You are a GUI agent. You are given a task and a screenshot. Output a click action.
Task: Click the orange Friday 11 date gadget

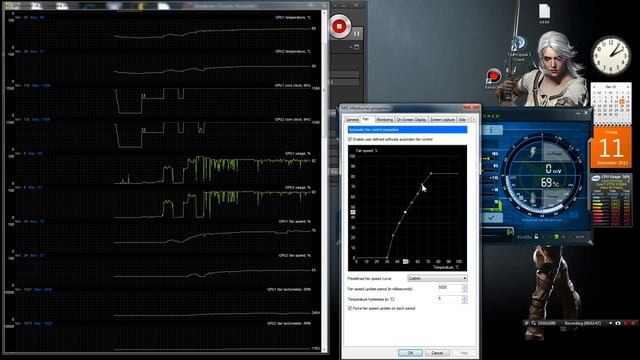click(611, 147)
